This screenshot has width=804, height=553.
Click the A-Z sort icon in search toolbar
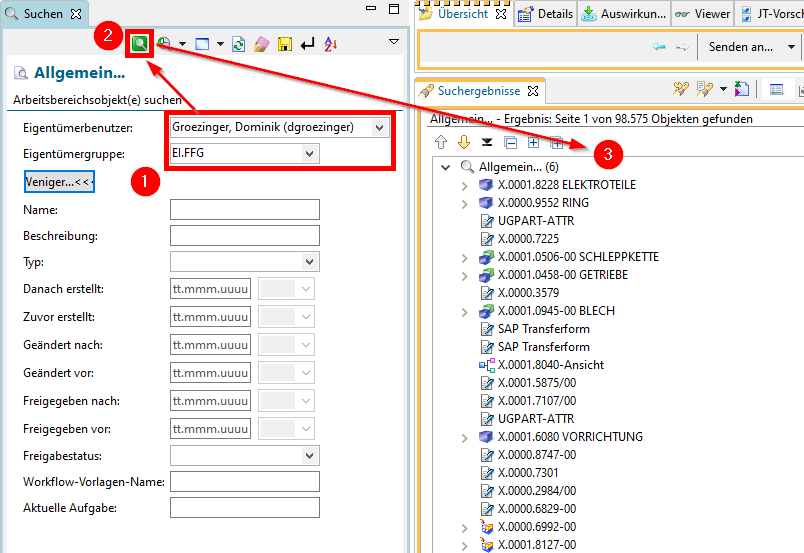pos(331,44)
